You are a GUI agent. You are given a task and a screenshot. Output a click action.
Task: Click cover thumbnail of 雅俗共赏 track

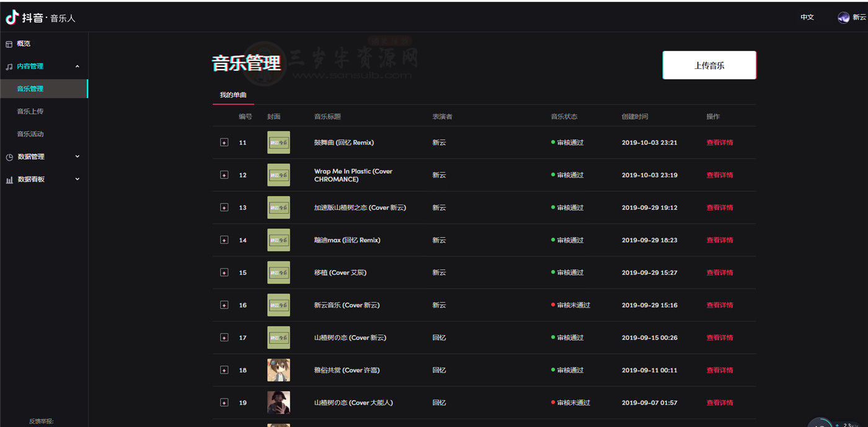point(278,370)
